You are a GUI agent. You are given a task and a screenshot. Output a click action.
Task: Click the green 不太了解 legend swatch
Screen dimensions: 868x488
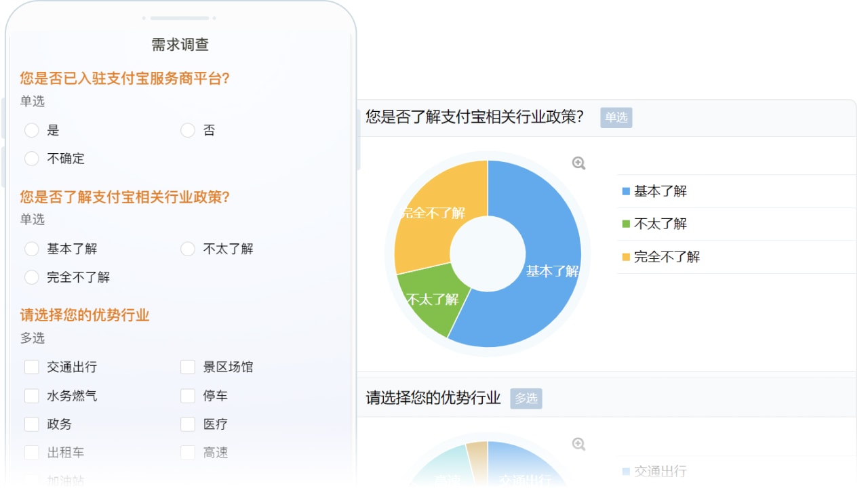(626, 224)
